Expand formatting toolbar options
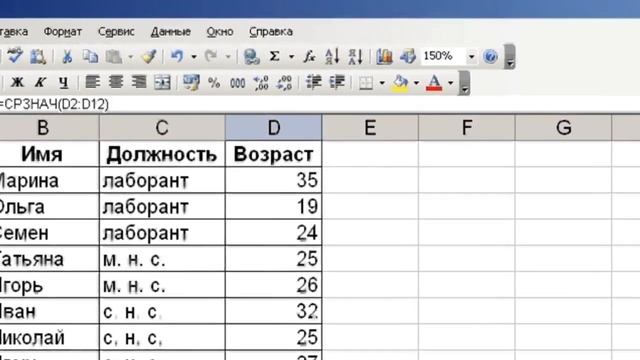 click(x=464, y=83)
